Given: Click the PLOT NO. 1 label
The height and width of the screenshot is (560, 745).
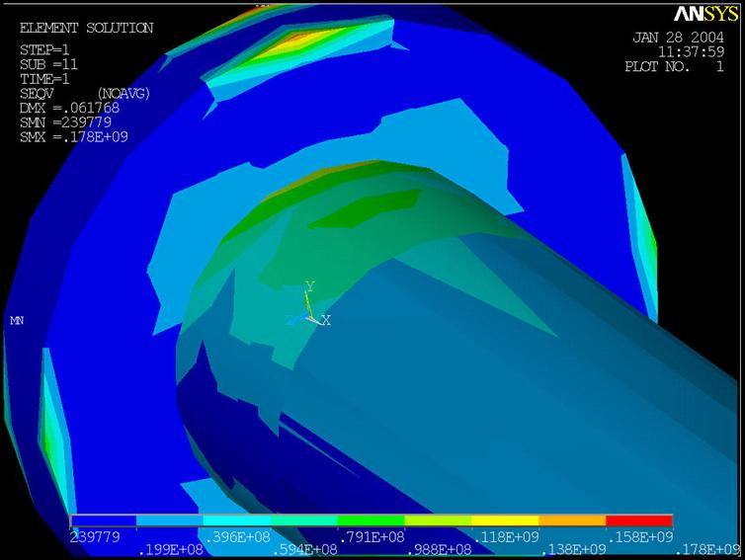Looking at the screenshot, I should coord(675,66).
